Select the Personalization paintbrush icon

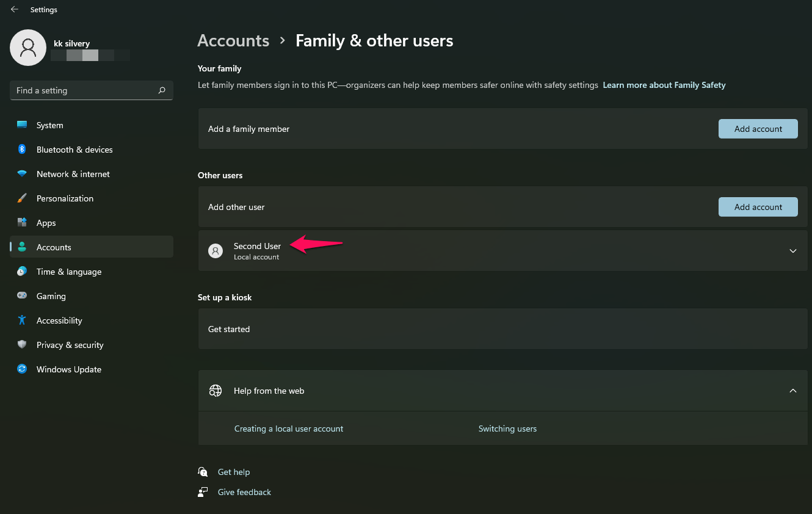click(22, 198)
